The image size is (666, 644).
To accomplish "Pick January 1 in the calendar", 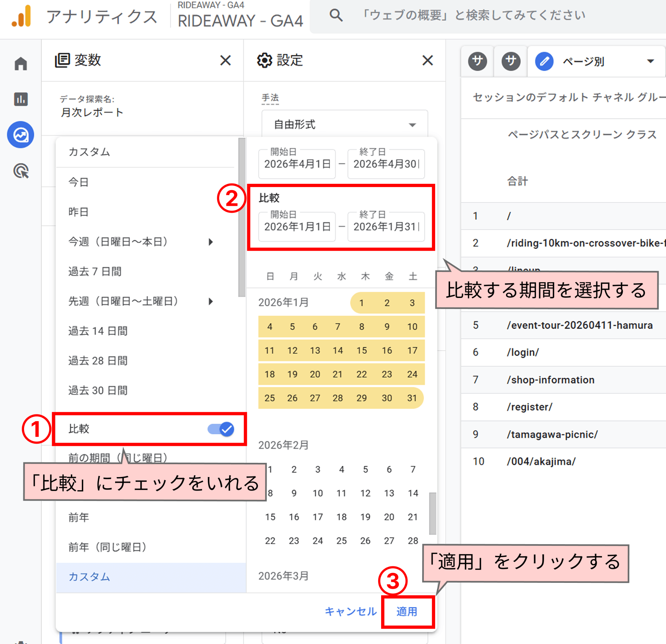I will point(362,303).
